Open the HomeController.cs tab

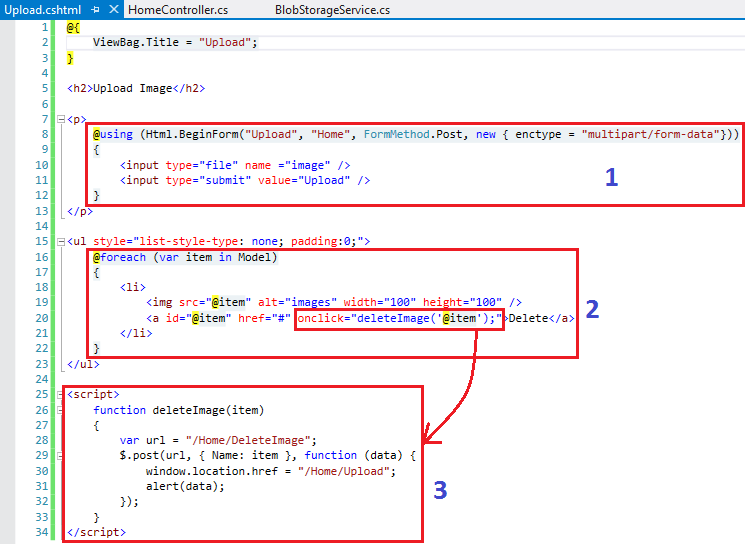178,10
